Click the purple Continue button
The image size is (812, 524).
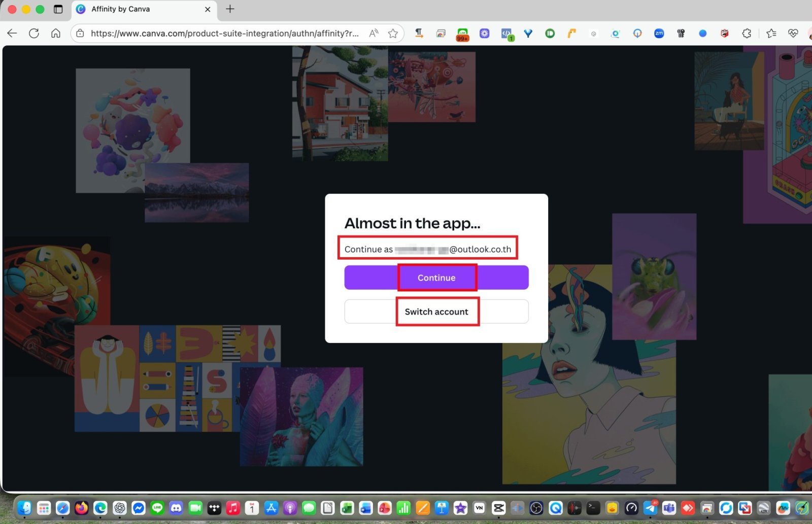pos(436,277)
